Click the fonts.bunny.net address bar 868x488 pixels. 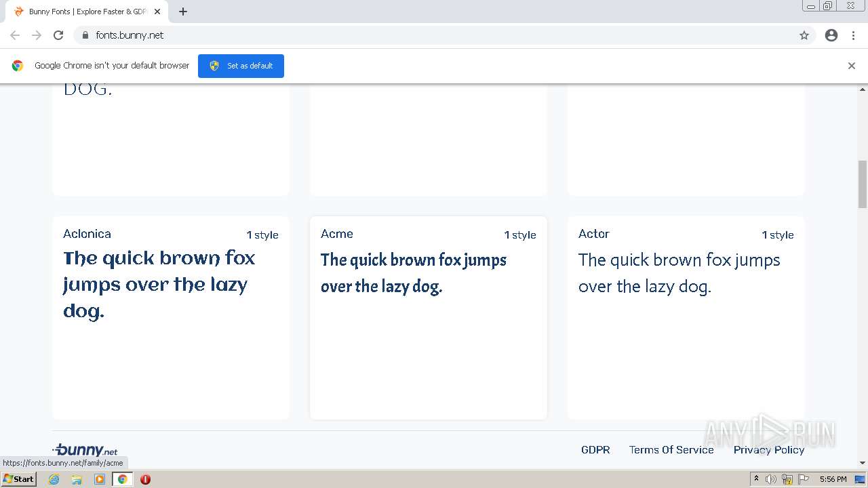tap(407, 35)
